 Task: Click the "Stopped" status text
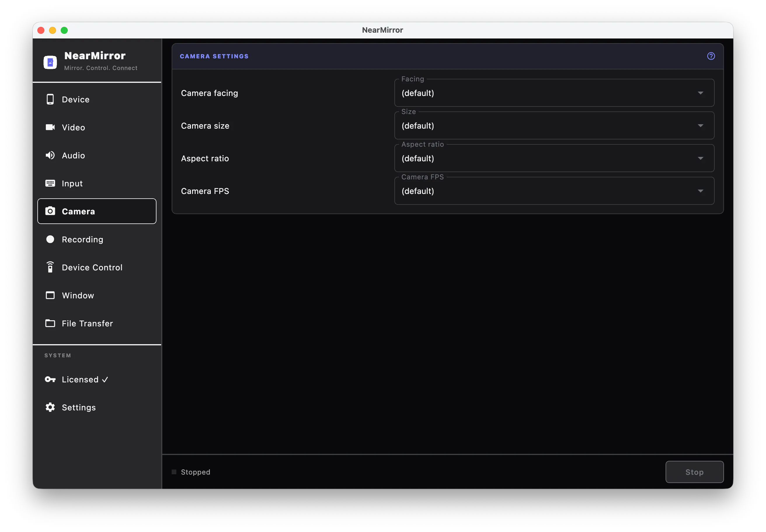(196, 472)
